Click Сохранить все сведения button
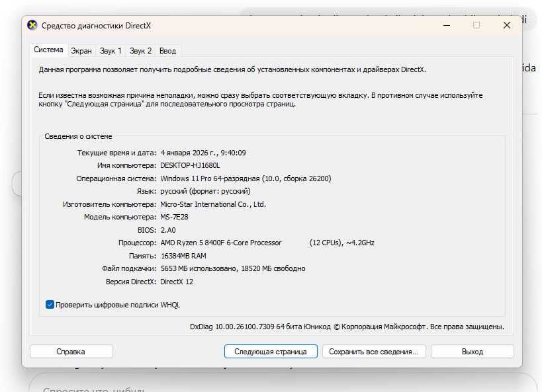The image size is (542, 392). 374,352
